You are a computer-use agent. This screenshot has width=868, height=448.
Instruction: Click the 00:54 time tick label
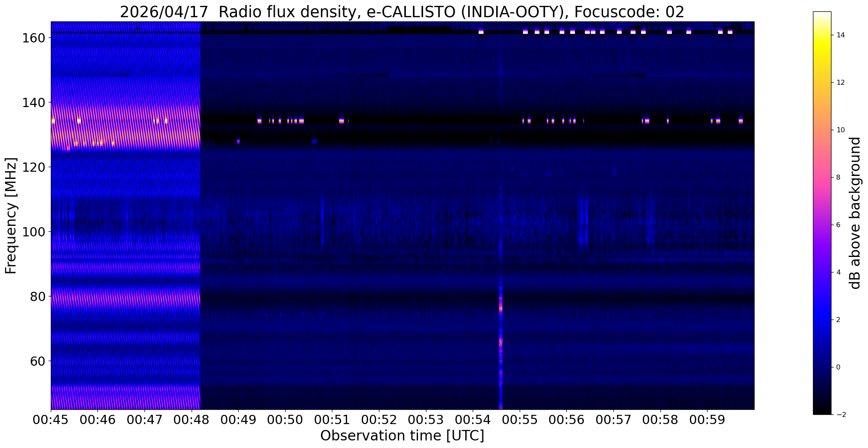click(x=473, y=420)
